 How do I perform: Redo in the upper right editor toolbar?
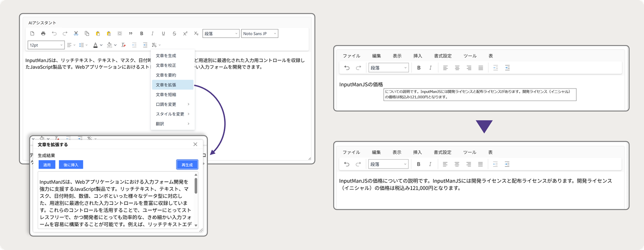(358, 68)
